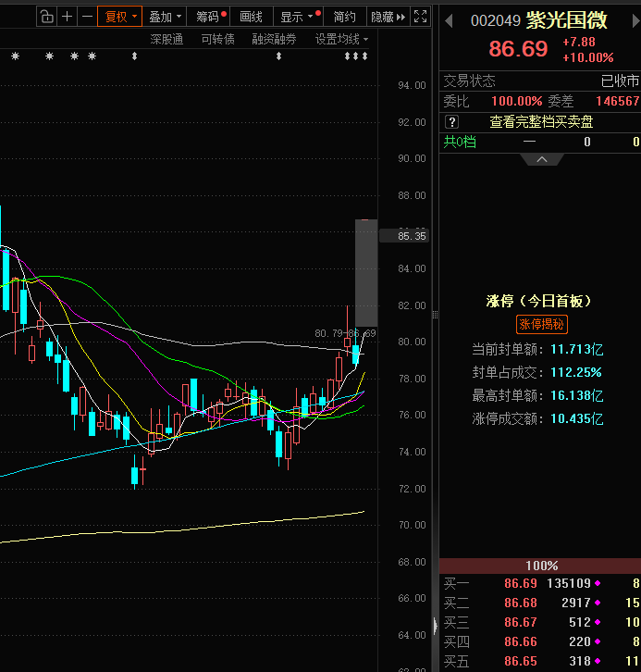Image resolution: width=641 pixels, height=672 pixels.
Task: Open the 叠加 overlay dropdown
Action: tap(165, 18)
